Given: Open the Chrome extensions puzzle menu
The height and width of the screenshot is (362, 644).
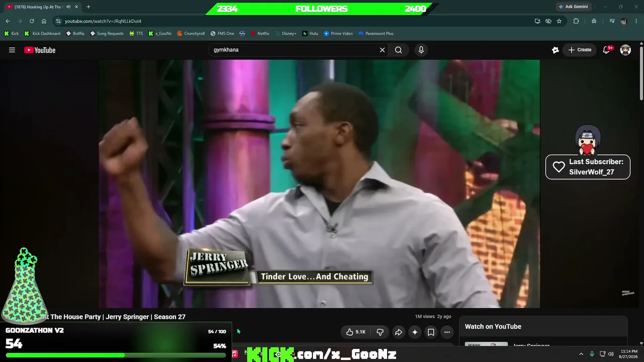Looking at the screenshot, I should click(x=576, y=21).
